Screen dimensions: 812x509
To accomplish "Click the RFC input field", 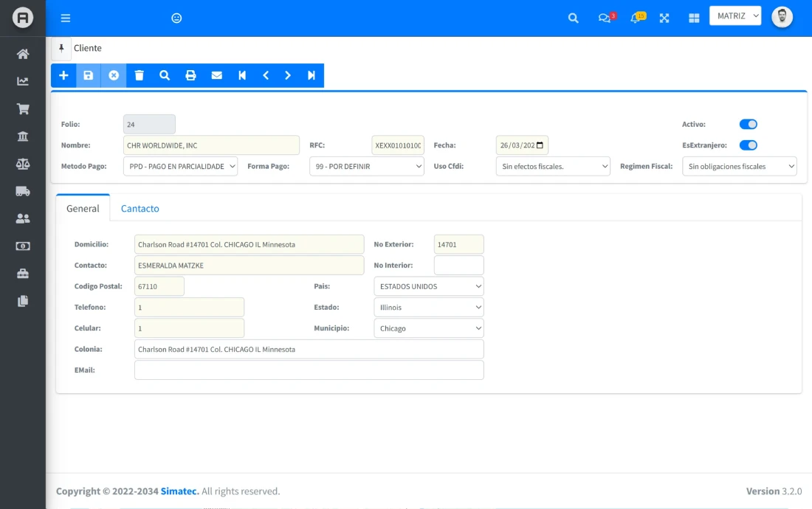I will [398, 145].
